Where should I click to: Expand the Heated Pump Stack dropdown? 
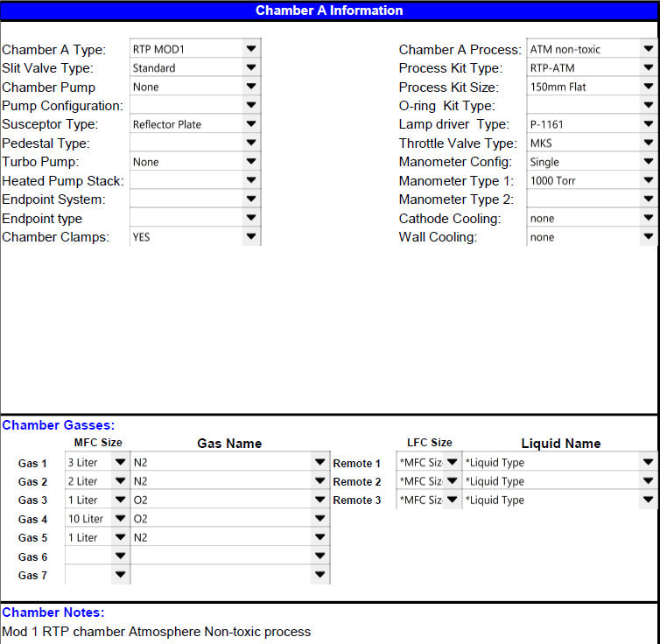251,180
